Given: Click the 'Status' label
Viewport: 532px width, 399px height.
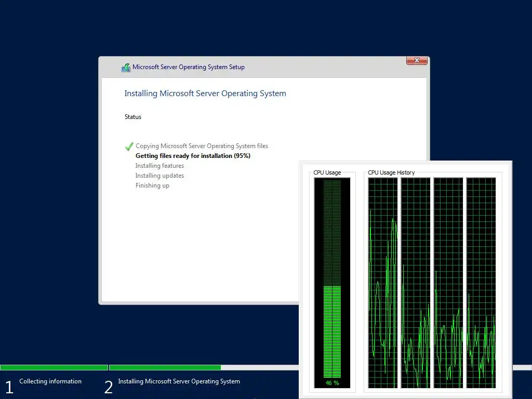Looking at the screenshot, I should pos(132,117).
